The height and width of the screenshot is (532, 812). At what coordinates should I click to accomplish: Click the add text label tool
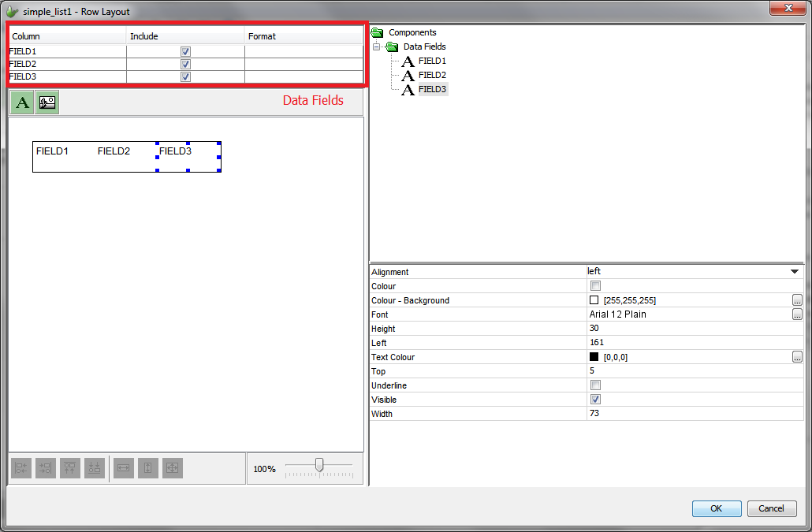(x=23, y=102)
